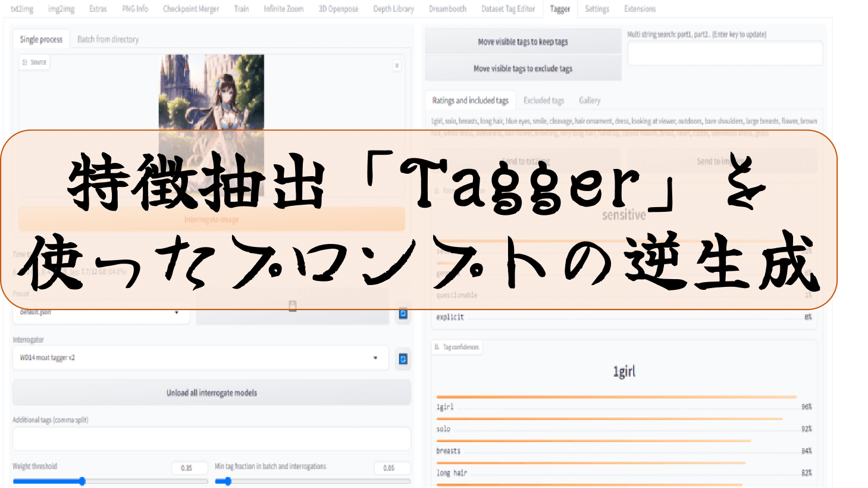
Task: Open the Train tab
Action: 242,9
